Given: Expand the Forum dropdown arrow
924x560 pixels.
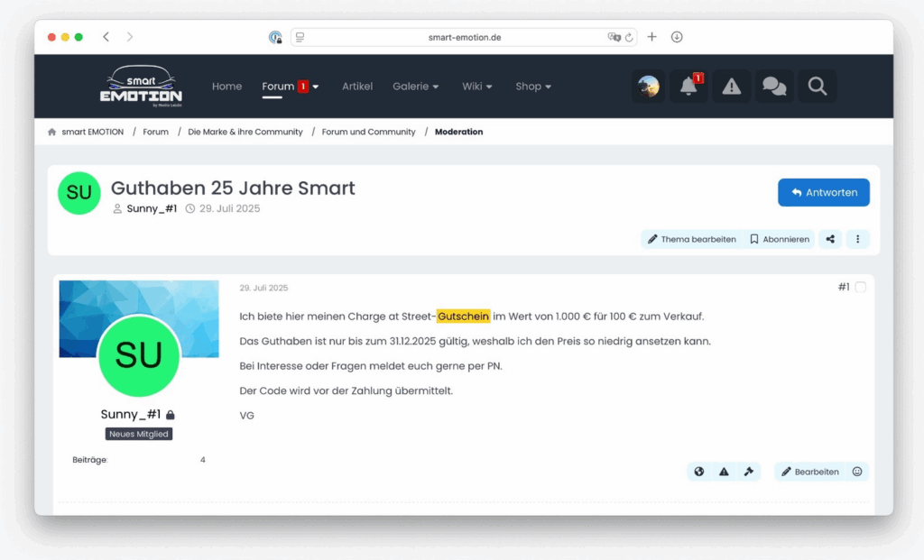Looking at the screenshot, I should [x=316, y=87].
